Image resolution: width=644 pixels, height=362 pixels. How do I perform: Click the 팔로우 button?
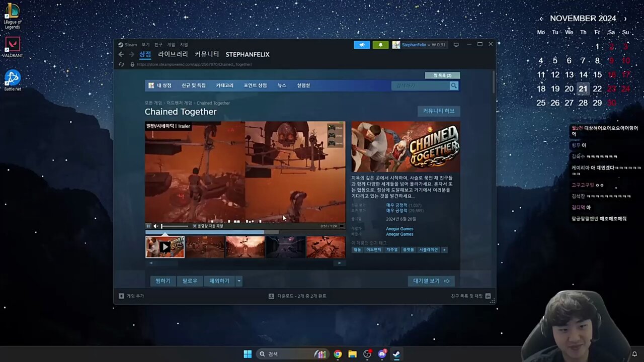[x=190, y=281]
